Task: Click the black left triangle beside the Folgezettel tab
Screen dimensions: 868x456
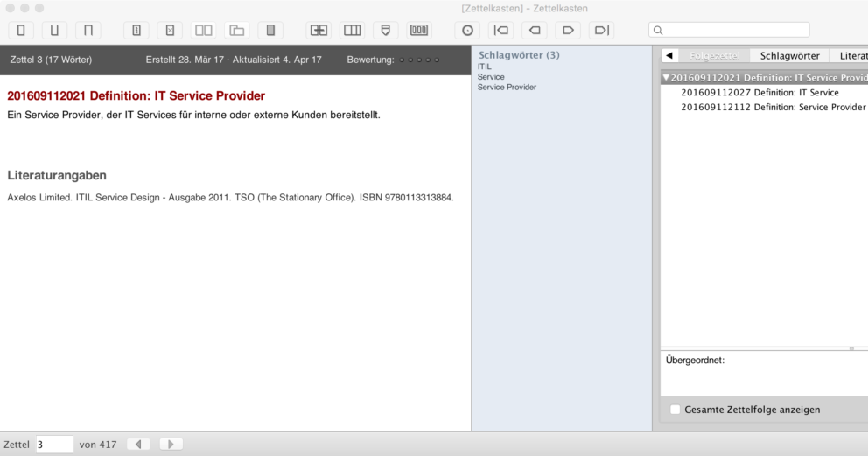Action: click(x=669, y=55)
